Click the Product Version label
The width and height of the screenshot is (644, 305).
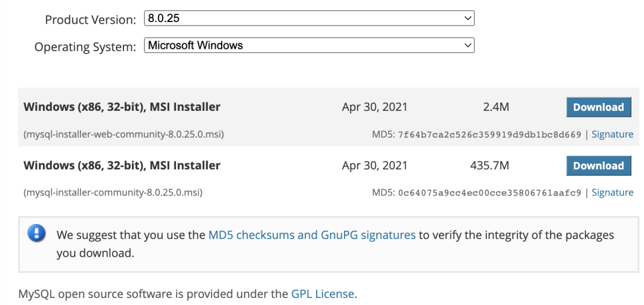coord(90,20)
